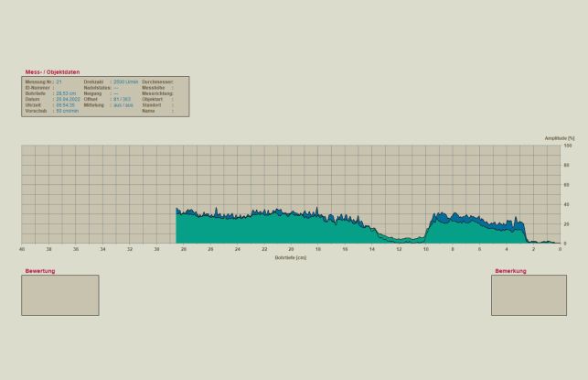Select the Bohrtiefe value 26,53 cm
The width and height of the screenshot is (588, 380).
tap(65, 92)
